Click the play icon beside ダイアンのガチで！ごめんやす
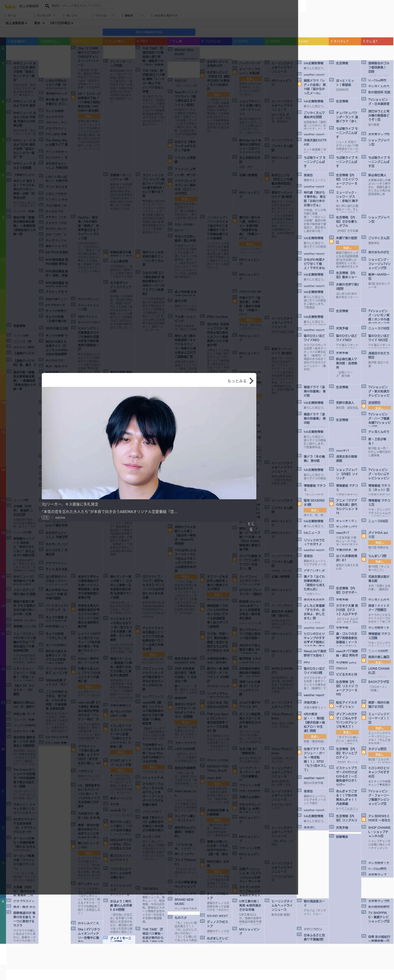Image resolution: width=394 pixels, height=980 pixels. 332,718
